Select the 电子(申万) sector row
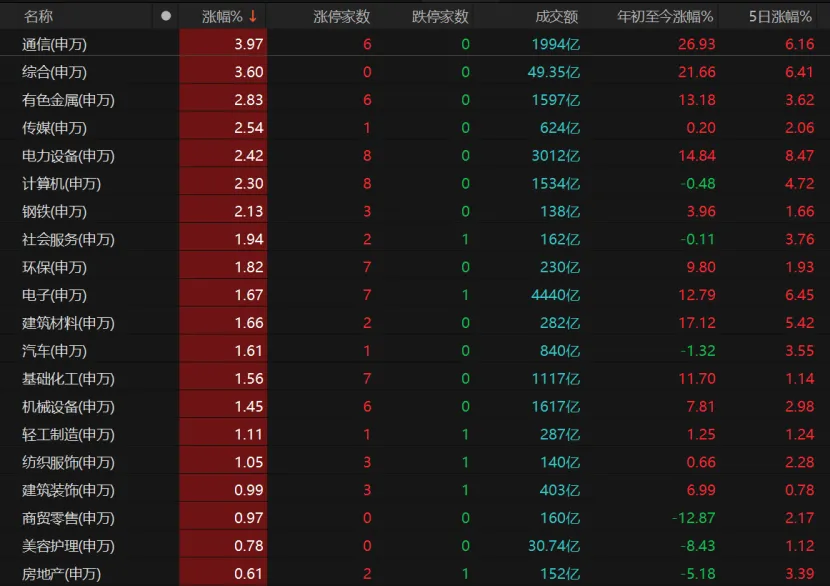 54,295
